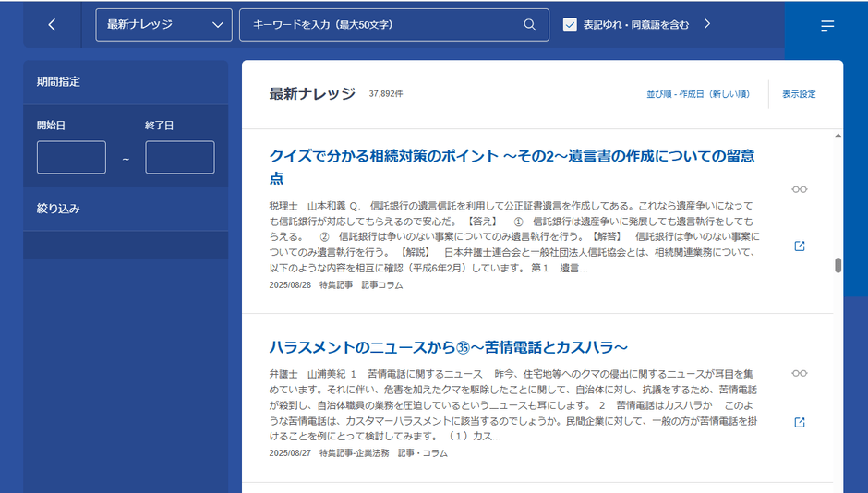This screenshot has height=493, width=868.
Task: Click the 終了日 date field
Action: [x=179, y=158]
